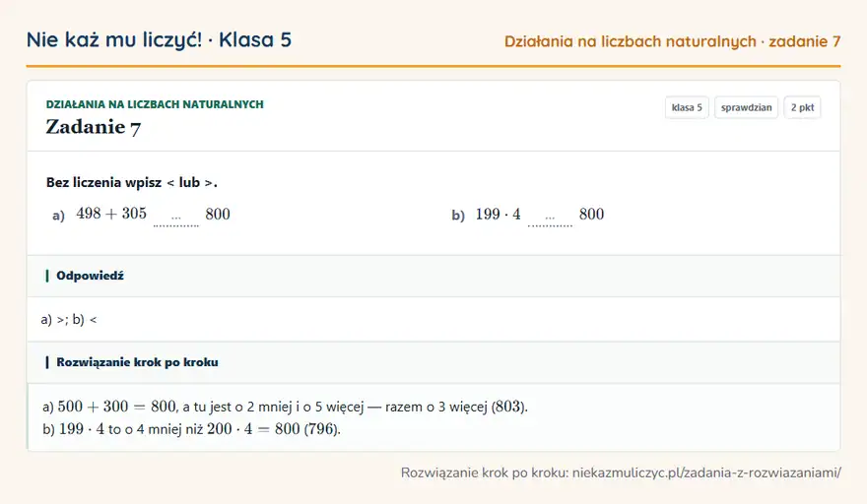867x504 pixels.
Task: Click the 'Nie każ mu liczyć! · Klasa 5' title
Action: pos(159,40)
